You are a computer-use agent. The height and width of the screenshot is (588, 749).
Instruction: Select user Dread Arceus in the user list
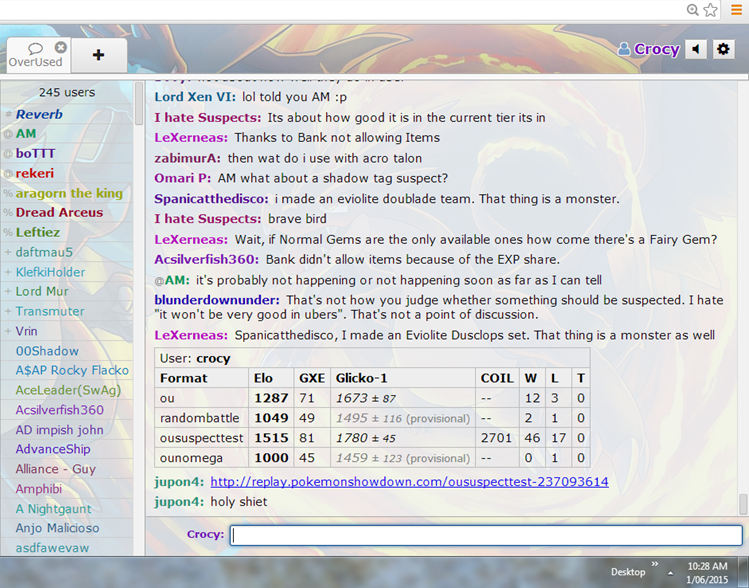pyautogui.click(x=59, y=212)
